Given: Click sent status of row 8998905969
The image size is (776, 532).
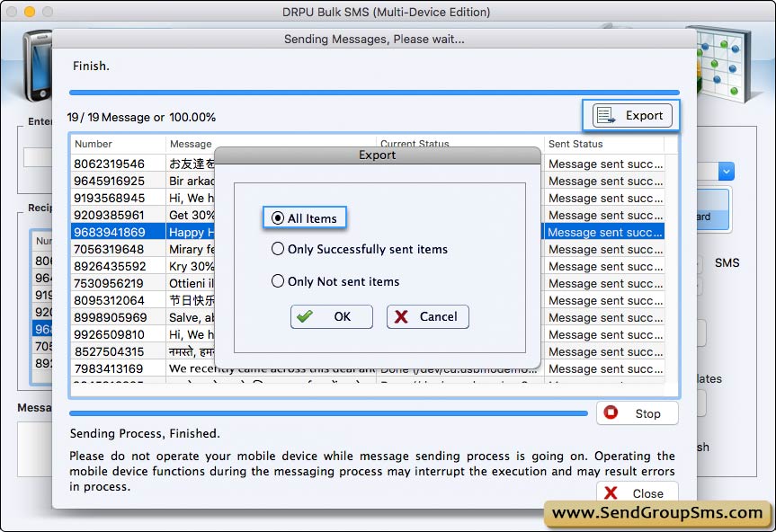Looking at the screenshot, I should (x=605, y=317).
